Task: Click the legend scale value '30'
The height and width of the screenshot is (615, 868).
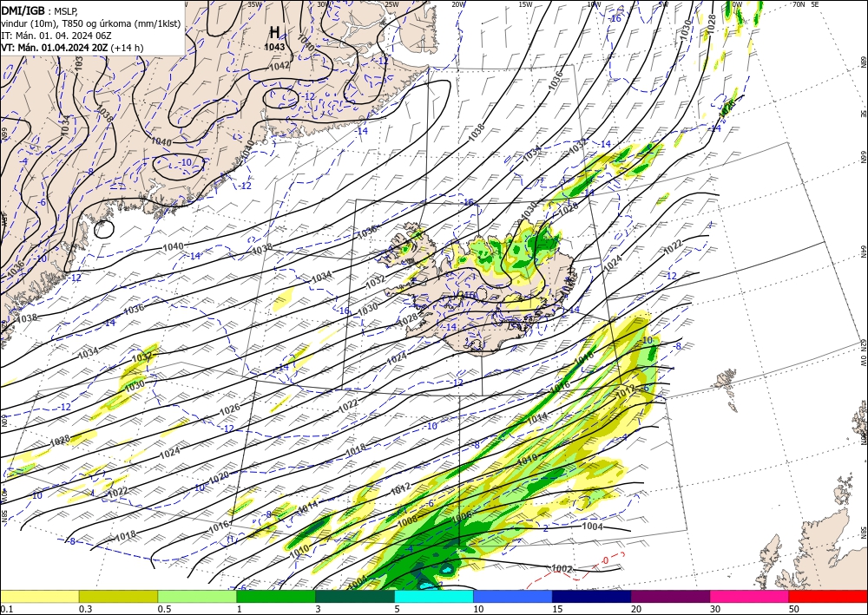Action: coord(716,609)
